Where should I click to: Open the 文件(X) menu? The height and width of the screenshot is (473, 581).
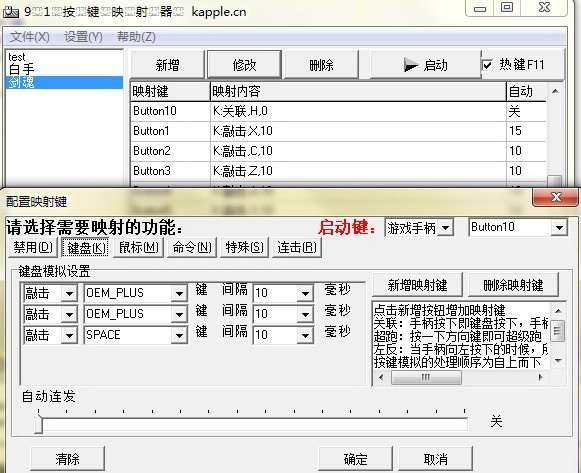30,37
